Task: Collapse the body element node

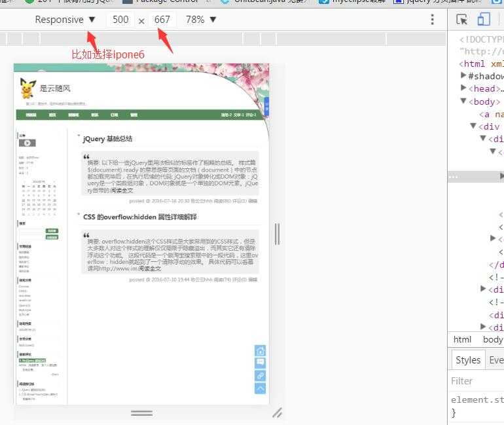Action: click(x=463, y=101)
